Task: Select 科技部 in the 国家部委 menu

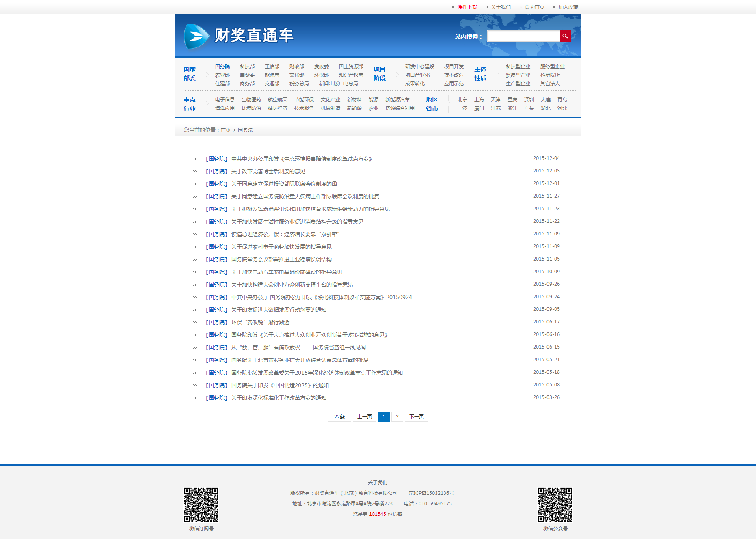Action: point(247,67)
